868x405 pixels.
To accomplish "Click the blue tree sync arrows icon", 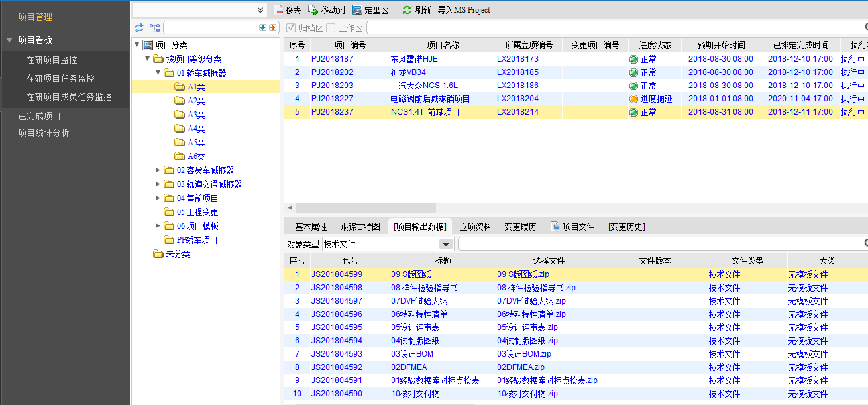I will (138, 28).
